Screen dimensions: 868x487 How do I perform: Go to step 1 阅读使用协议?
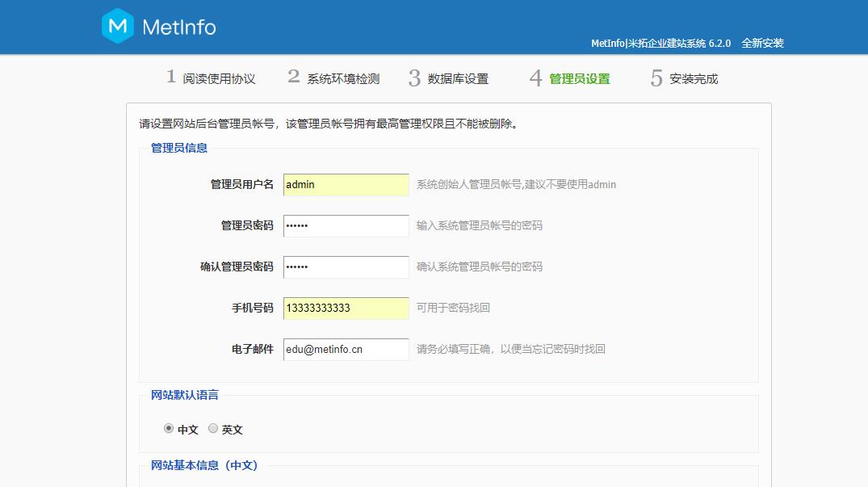coord(211,78)
